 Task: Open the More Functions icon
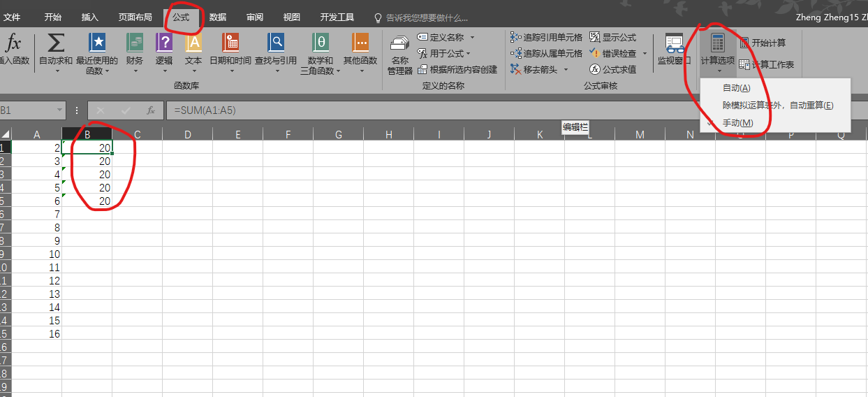[x=360, y=43]
